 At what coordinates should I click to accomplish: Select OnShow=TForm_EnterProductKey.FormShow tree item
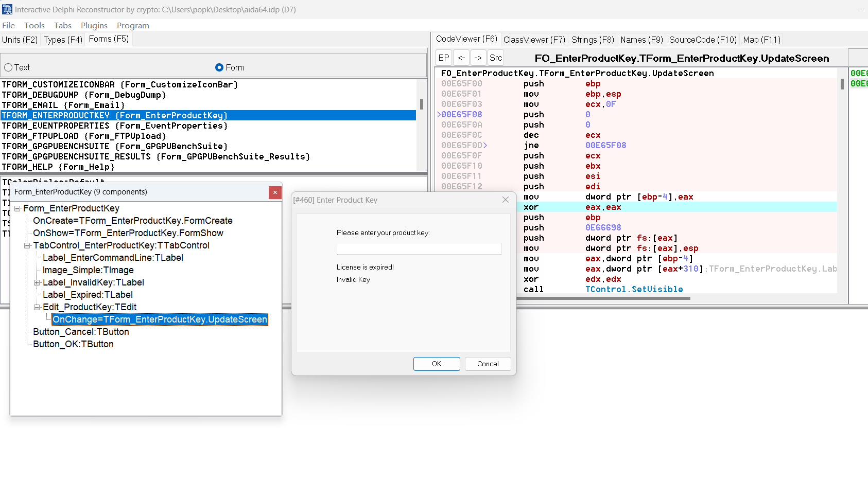tap(128, 233)
